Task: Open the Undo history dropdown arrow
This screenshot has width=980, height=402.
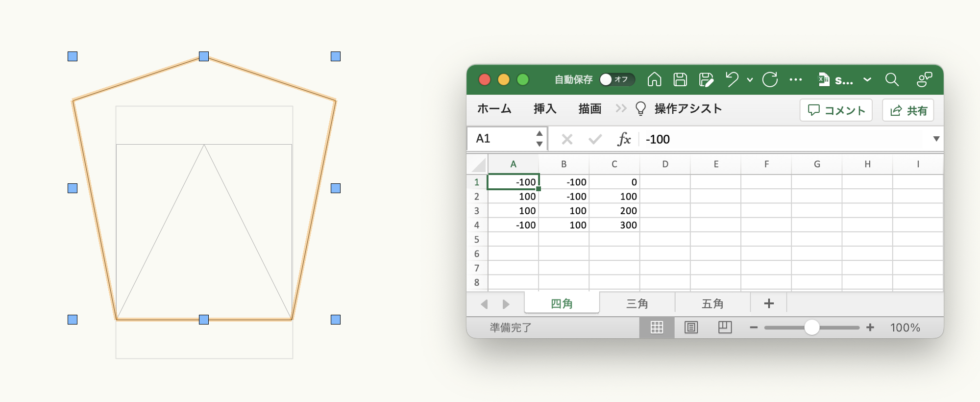Action: pyautogui.click(x=750, y=79)
